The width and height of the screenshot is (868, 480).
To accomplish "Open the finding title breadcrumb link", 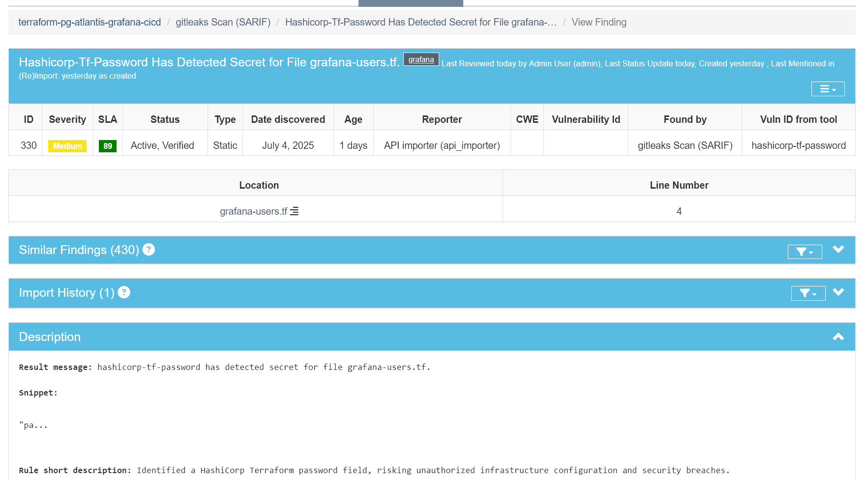I will [421, 22].
